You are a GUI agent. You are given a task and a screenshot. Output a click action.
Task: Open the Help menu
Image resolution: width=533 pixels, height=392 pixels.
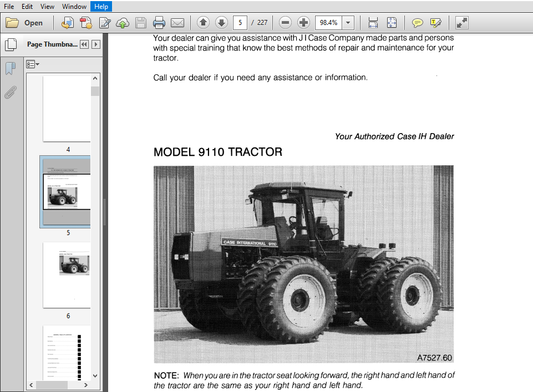point(101,7)
